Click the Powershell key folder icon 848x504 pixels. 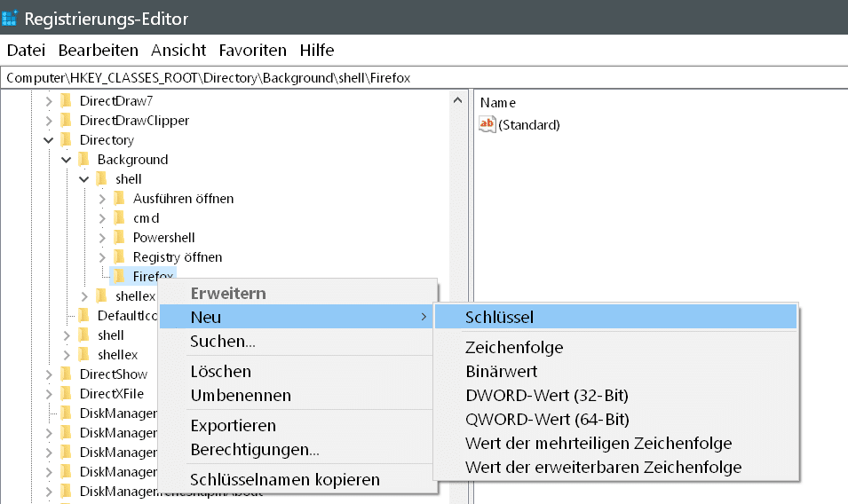pos(120,238)
